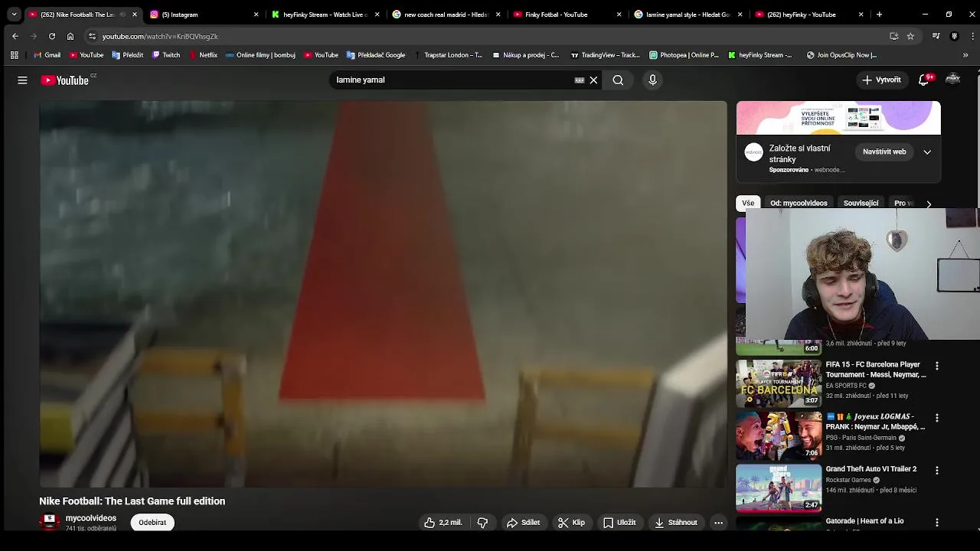Switch to lamine yamal style tab
Image resolution: width=980 pixels, height=551 pixels.
tap(688, 15)
